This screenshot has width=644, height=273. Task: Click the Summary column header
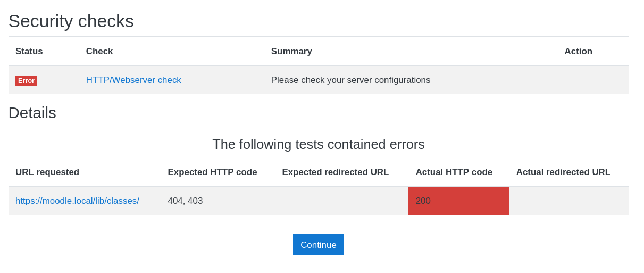tap(291, 52)
